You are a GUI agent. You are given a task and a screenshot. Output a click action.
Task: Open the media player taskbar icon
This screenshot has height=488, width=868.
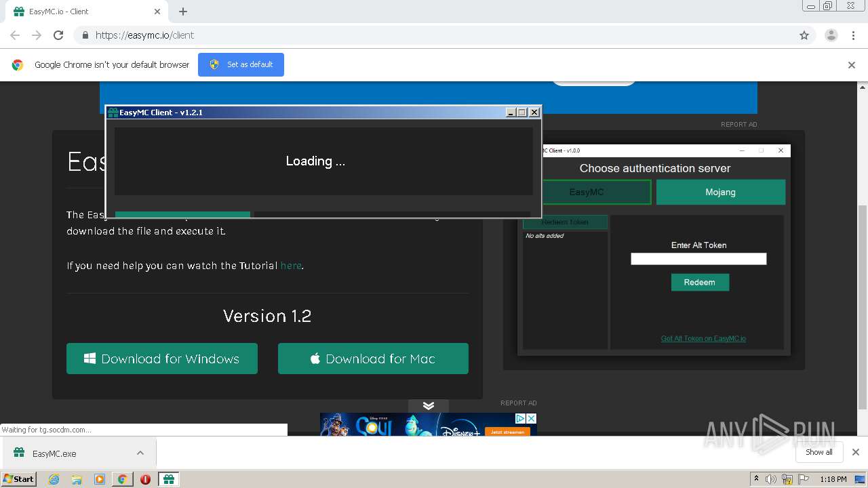[100, 479]
